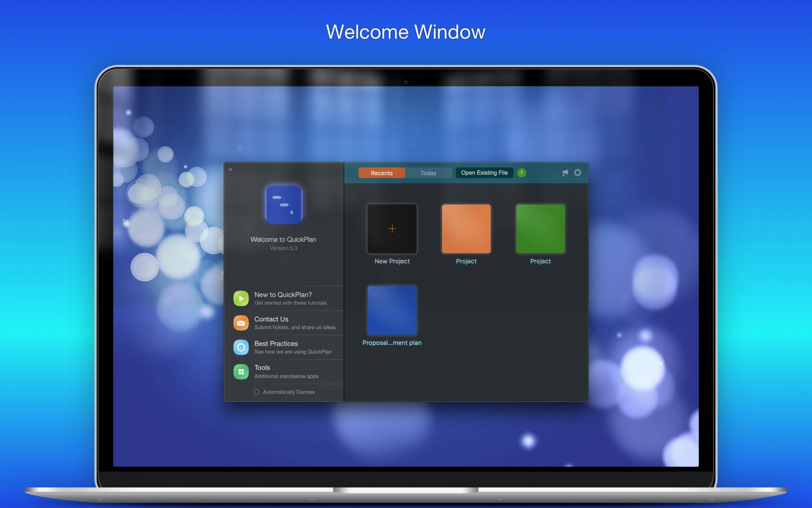Click 'See how we are using QuickPlan' text
812x508 pixels.
pyautogui.click(x=293, y=352)
